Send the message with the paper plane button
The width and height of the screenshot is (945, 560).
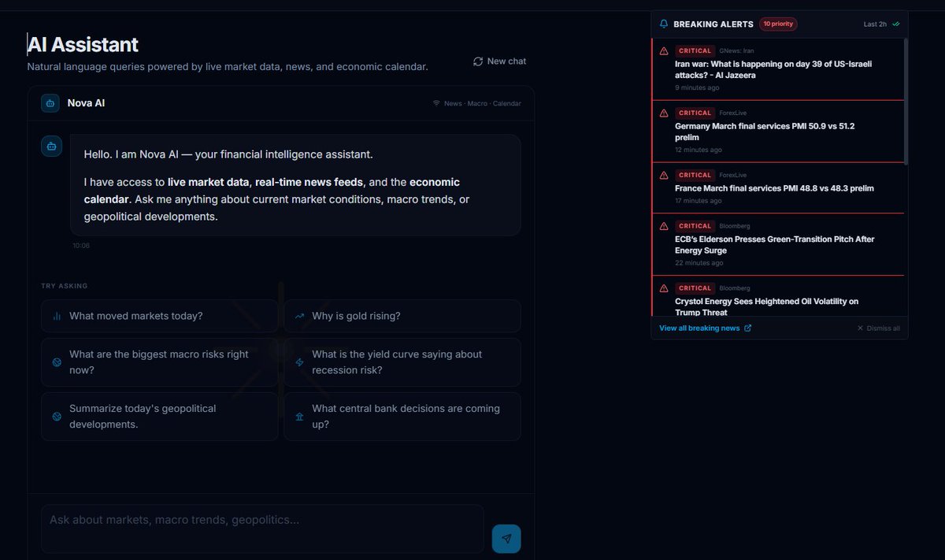[506, 539]
